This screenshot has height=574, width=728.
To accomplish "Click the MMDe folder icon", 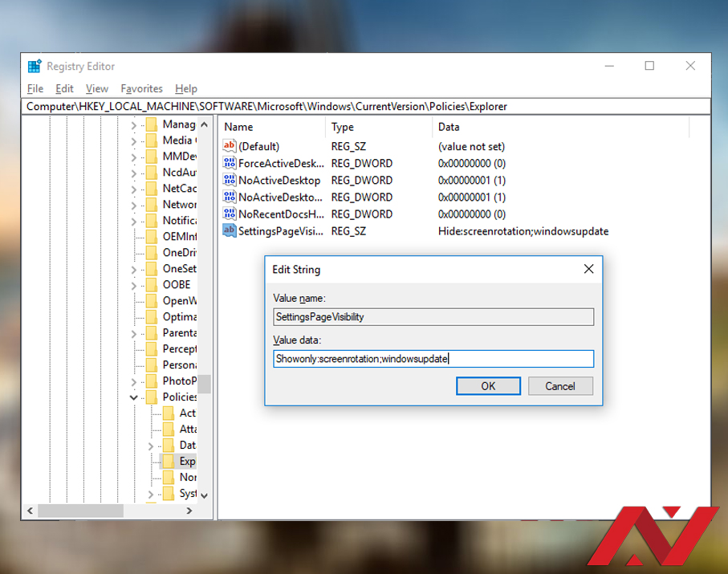I will (x=152, y=157).
